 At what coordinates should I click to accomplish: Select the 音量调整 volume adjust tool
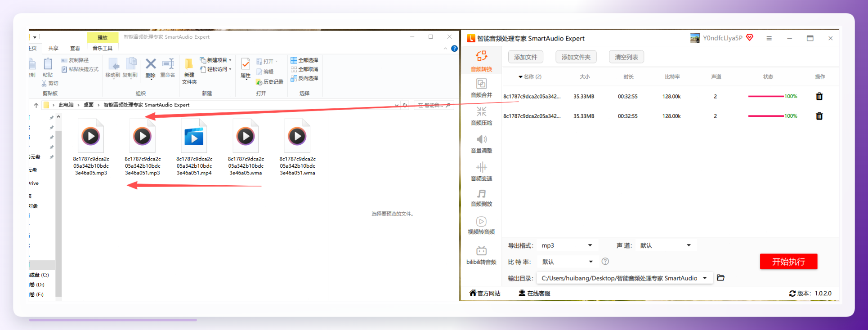point(481,143)
